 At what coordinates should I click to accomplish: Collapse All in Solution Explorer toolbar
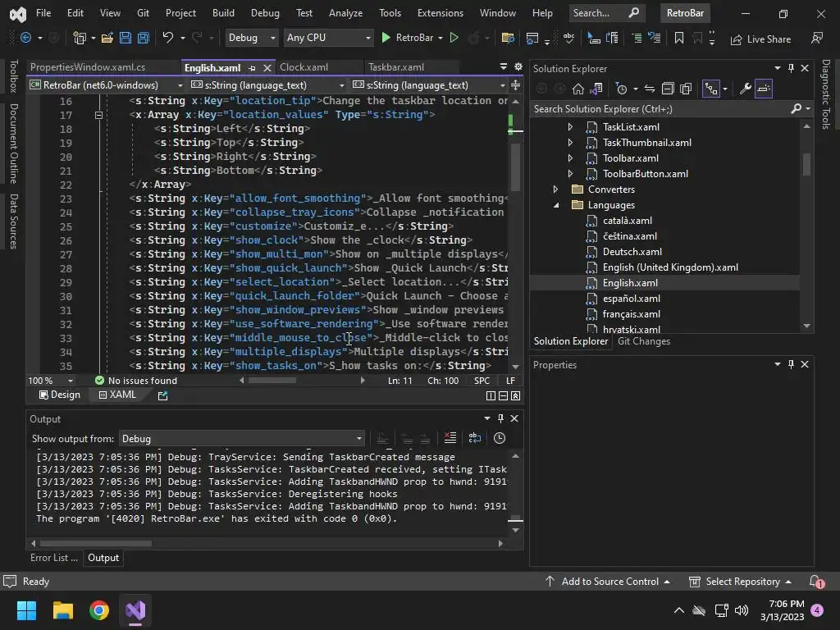pos(668,89)
